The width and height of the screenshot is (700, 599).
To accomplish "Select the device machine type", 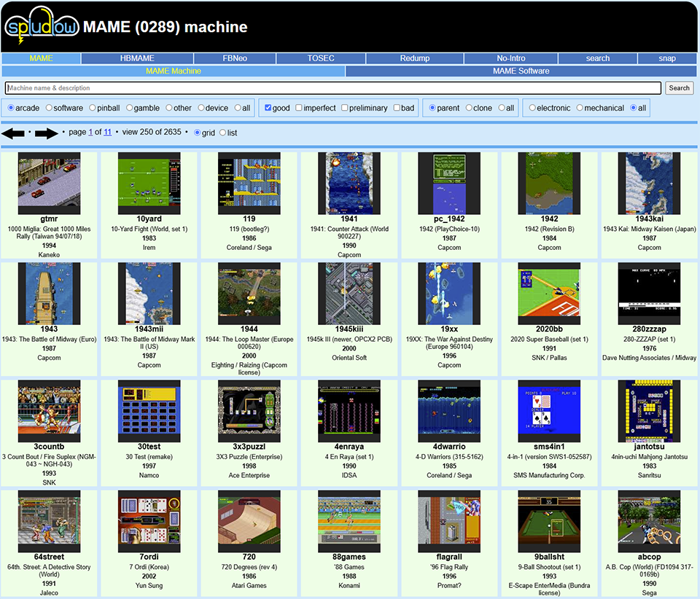I will 201,108.
